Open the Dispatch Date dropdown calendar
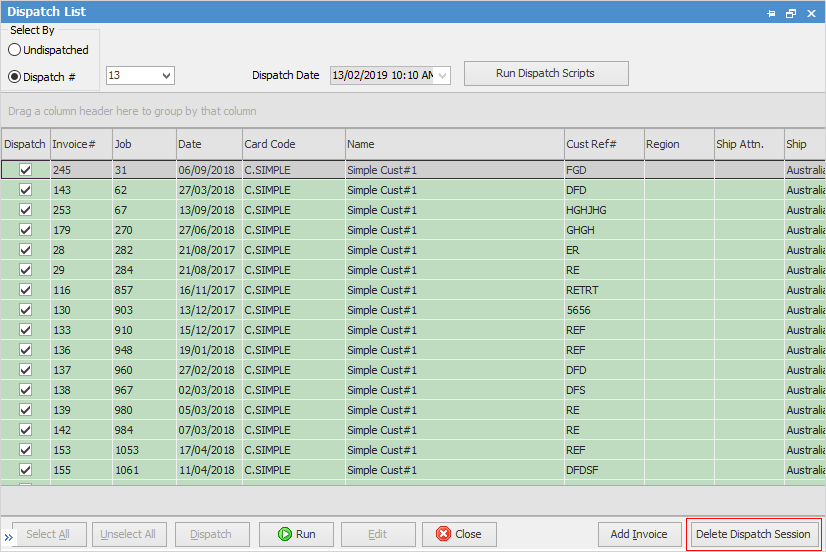 (x=443, y=76)
